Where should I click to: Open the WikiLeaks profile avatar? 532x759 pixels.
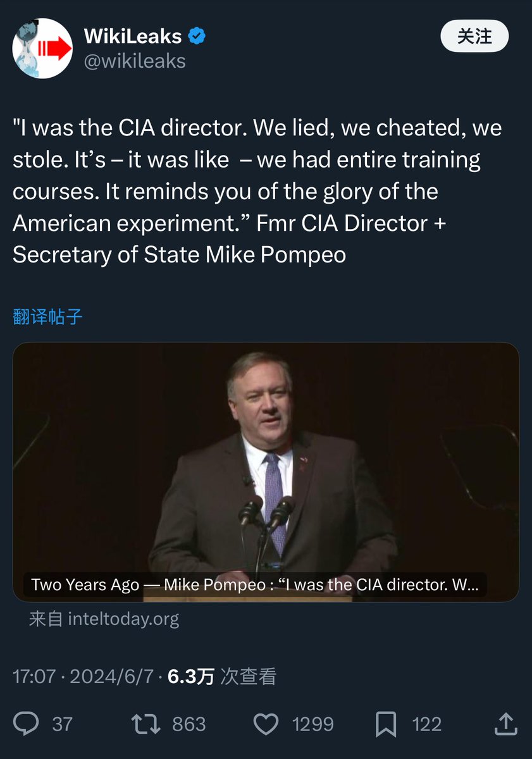click(x=42, y=48)
